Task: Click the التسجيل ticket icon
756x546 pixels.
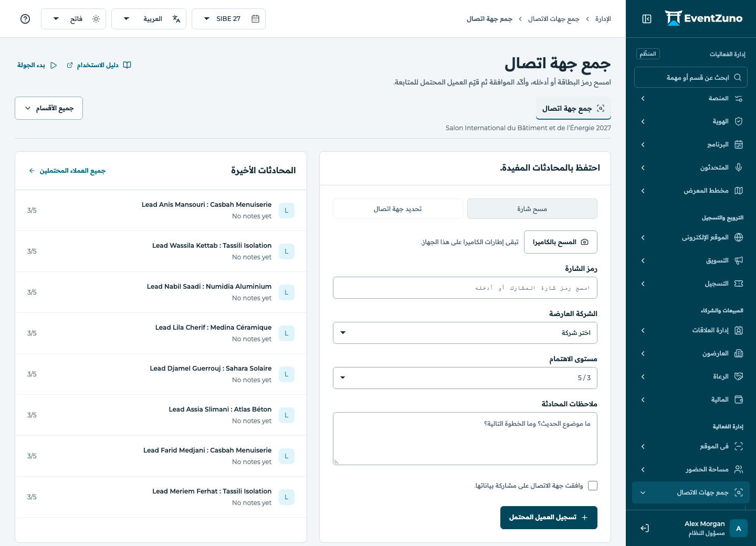Action: (739, 284)
